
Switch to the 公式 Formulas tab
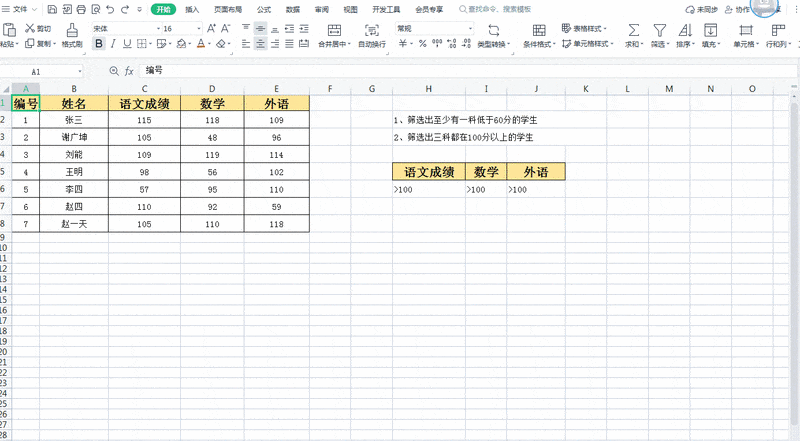pyautogui.click(x=264, y=9)
